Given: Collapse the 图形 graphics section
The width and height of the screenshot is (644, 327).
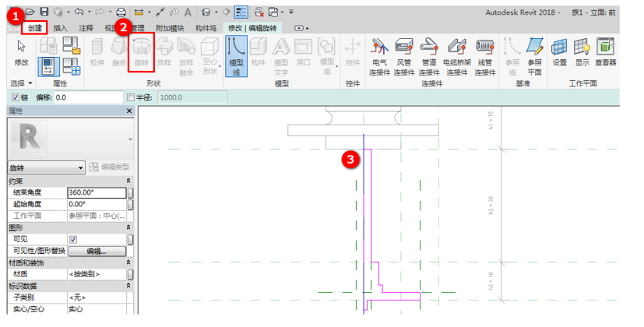Looking at the screenshot, I should pos(128,227).
